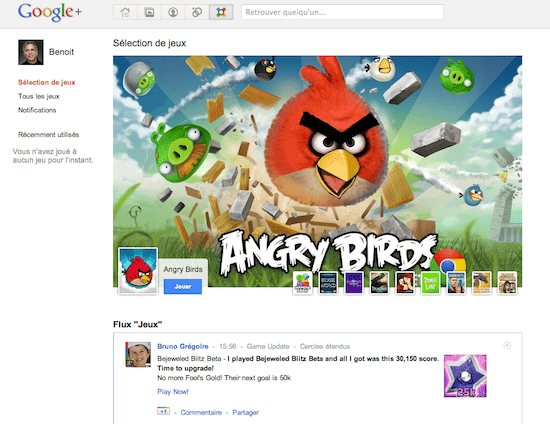Click 'Commentaire' on Bruno's post
Screen dimensions: 550x424
pos(201,412)
